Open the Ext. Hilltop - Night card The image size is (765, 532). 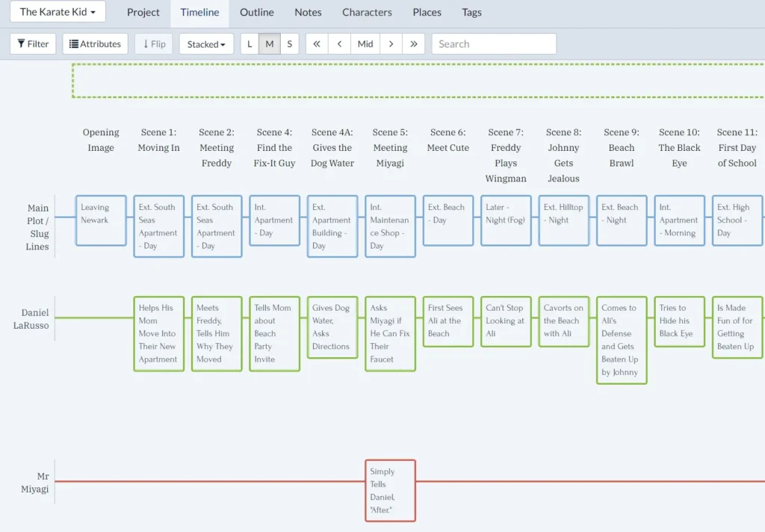(564, 220)
